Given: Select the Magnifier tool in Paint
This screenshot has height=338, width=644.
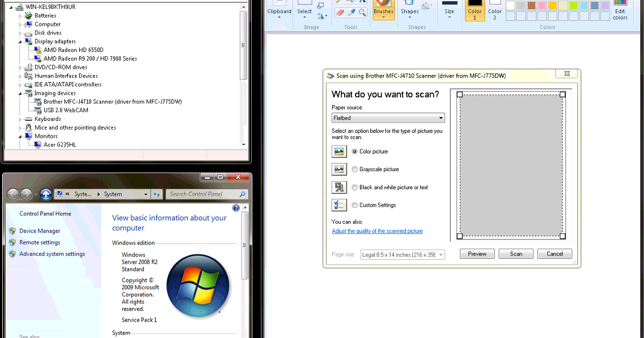Looking at the screenshot, I should pos(362,13).
